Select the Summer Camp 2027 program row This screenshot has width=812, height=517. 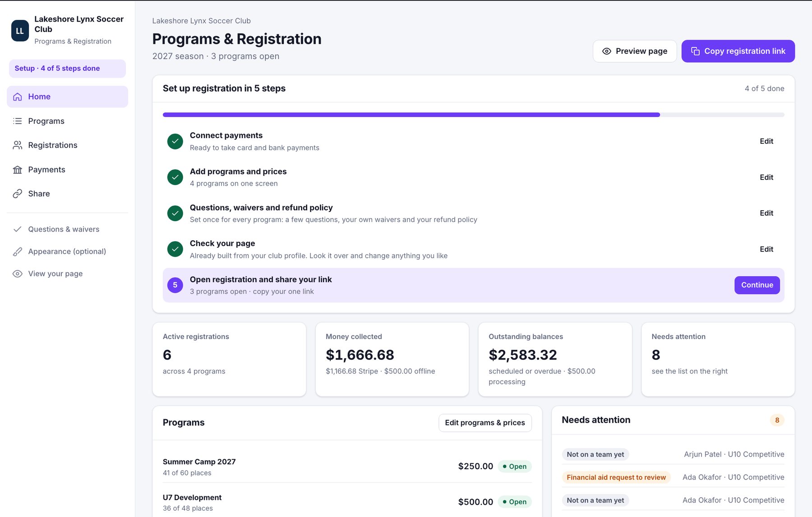click(x=347, y=467)
